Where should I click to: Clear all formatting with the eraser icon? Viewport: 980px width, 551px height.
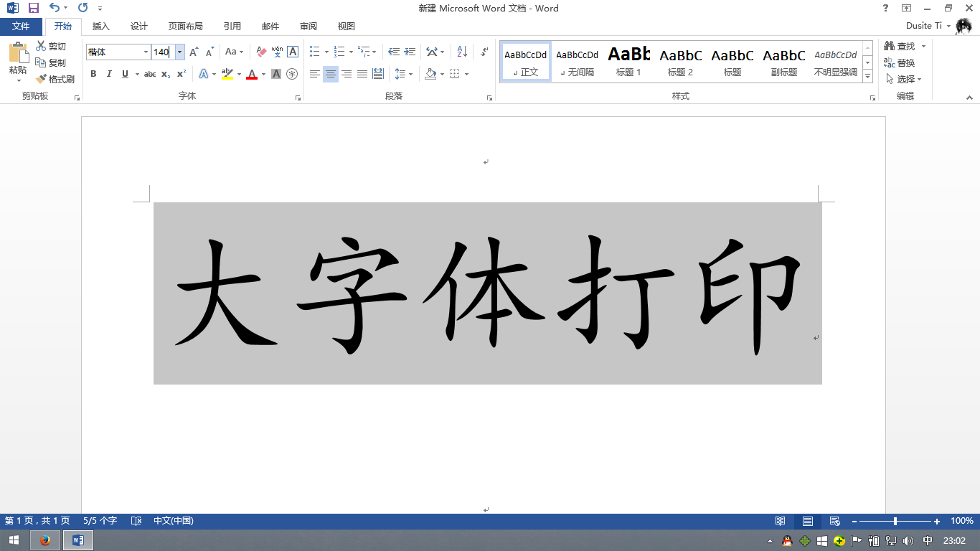pyautogui.click(x=261, y=52)
